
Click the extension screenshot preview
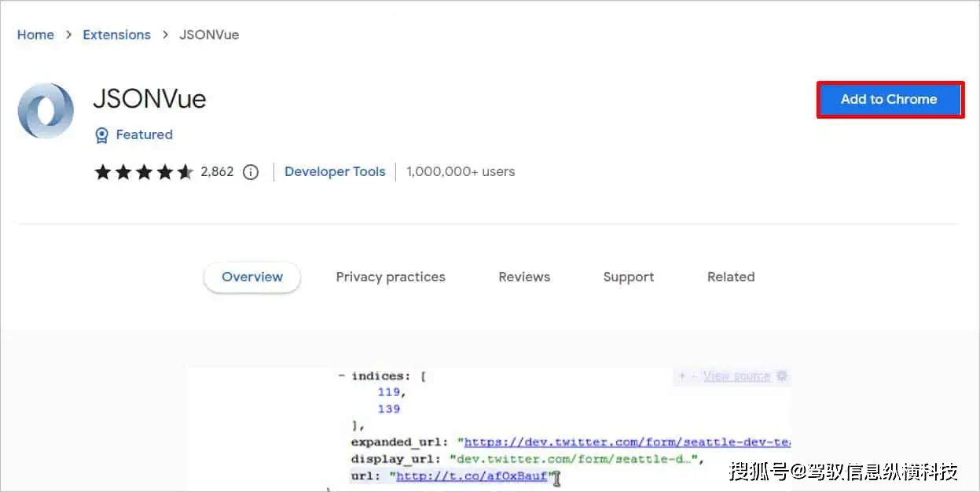click(488, 429)
